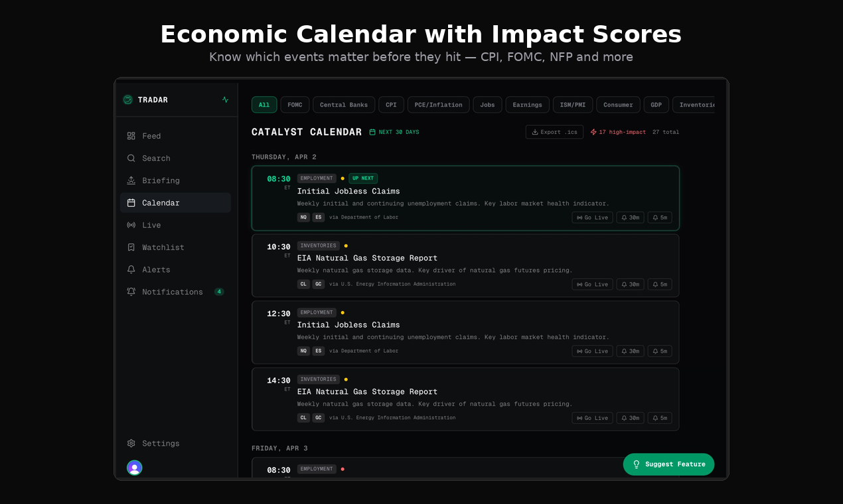Viewport: 843px width, 504px height.
Task: Open Settings in the sidebar
Action: click(x=175, y=443)
